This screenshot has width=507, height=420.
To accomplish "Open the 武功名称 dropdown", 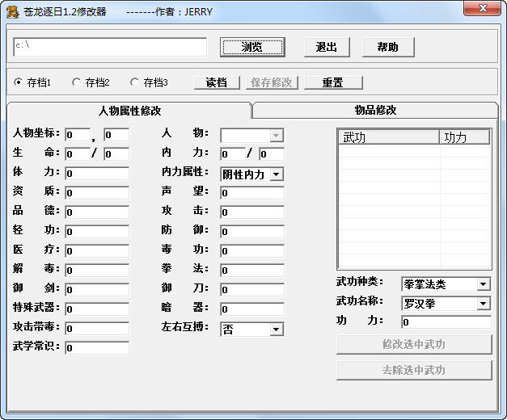I will [x=483, y=304].
